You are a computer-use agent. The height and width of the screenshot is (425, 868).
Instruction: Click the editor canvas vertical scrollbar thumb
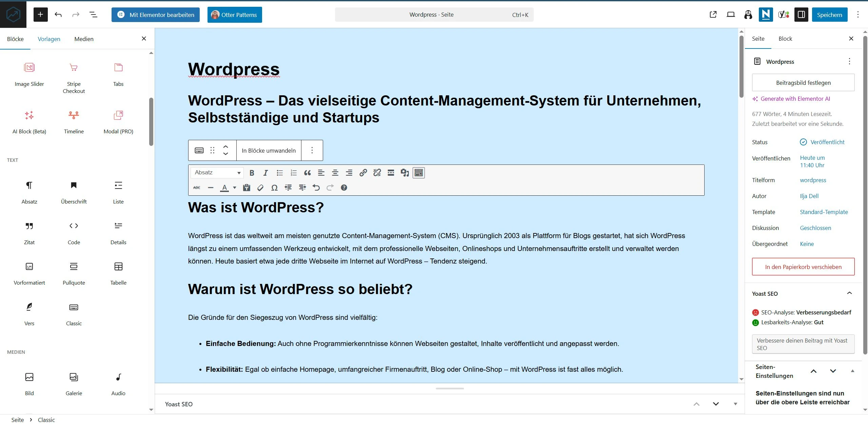pos(741,66)
